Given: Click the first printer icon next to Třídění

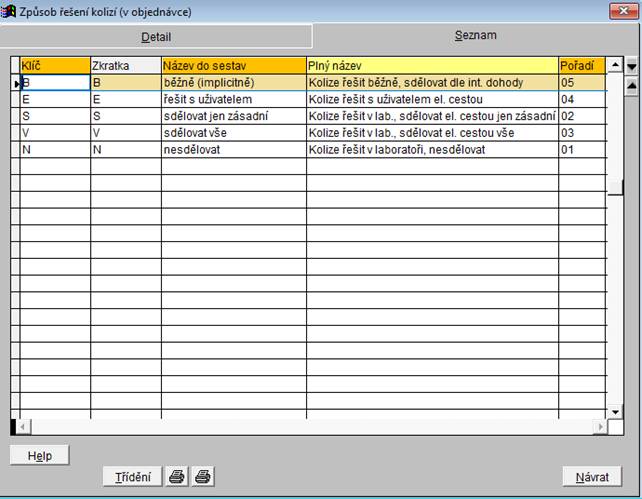Looking at the screenshot, I should point(177,477).
